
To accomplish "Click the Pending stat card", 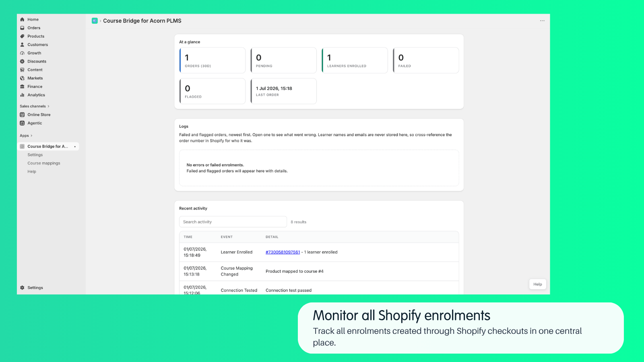I will pyautogui.click(x=283, y=60).
